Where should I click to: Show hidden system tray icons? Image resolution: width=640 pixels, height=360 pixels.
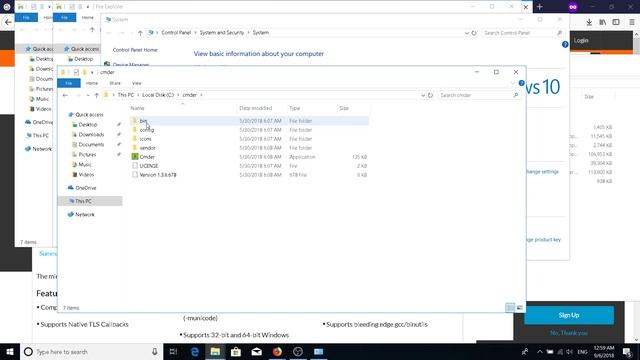click(540, 351)
